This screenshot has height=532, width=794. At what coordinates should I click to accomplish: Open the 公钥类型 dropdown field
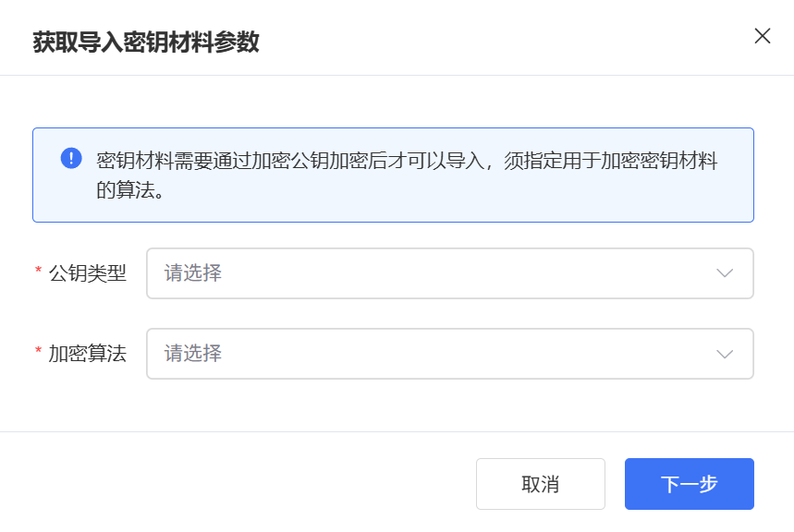[449, 273]
